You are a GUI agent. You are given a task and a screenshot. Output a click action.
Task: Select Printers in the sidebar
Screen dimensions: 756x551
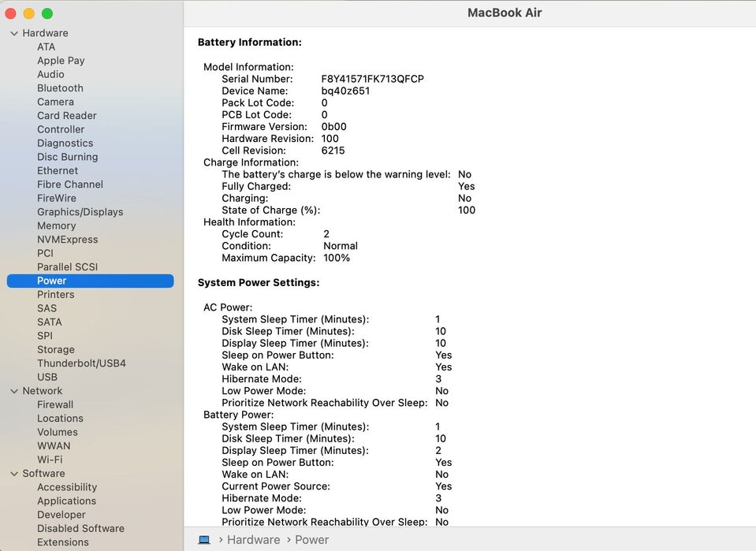pos(56,295)
